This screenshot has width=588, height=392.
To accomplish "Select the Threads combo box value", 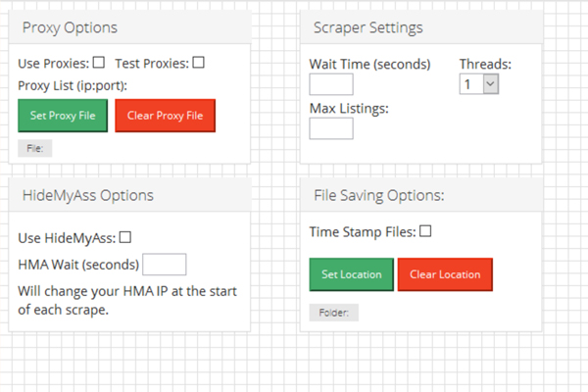I will (479, 83).
